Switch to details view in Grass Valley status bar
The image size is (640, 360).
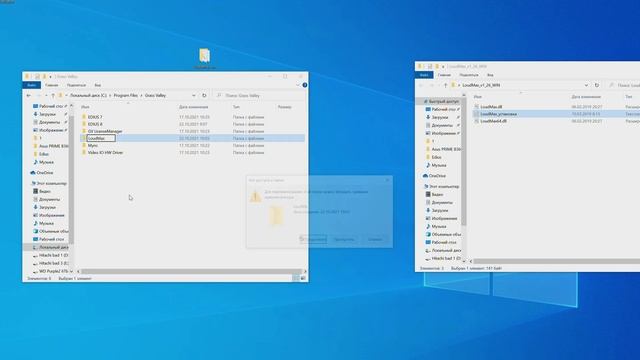(296, 278)
